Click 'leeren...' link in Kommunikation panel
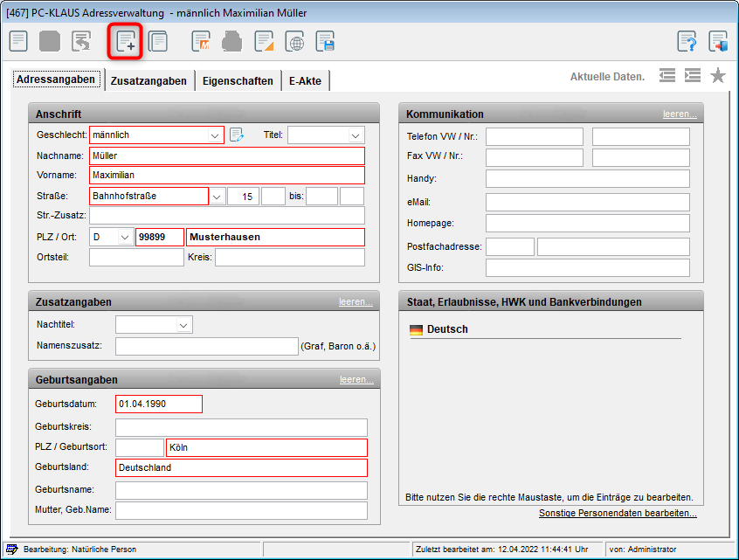This screenshot has height=560, width=739. tap(679, 114)
